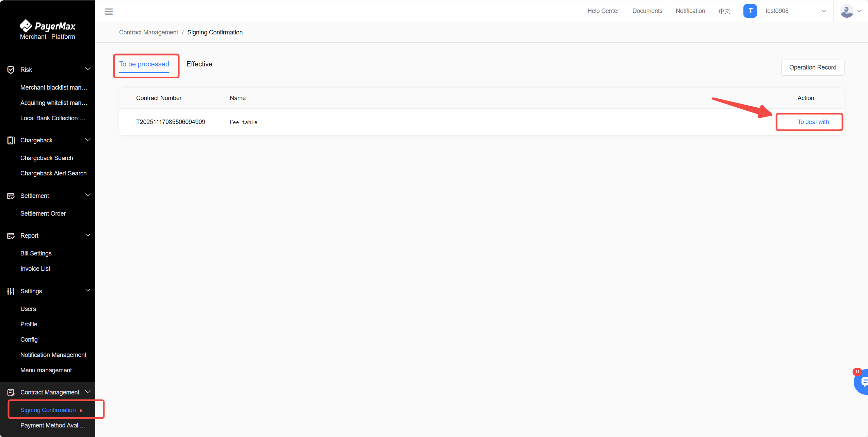Screen dimensions: 868x437
Task: Open the Operation Record button
Action: pyautogui.click(x=813, y=67)
